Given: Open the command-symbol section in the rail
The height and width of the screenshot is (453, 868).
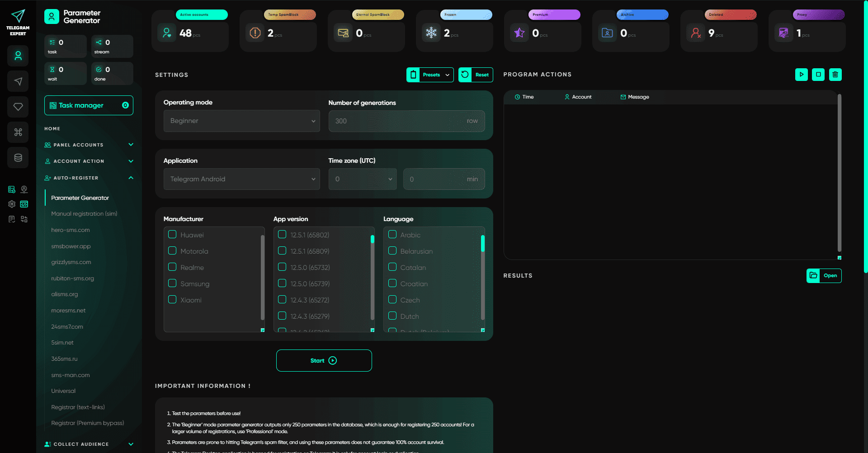Looking at the screenshot, I should tap(18, 132).
